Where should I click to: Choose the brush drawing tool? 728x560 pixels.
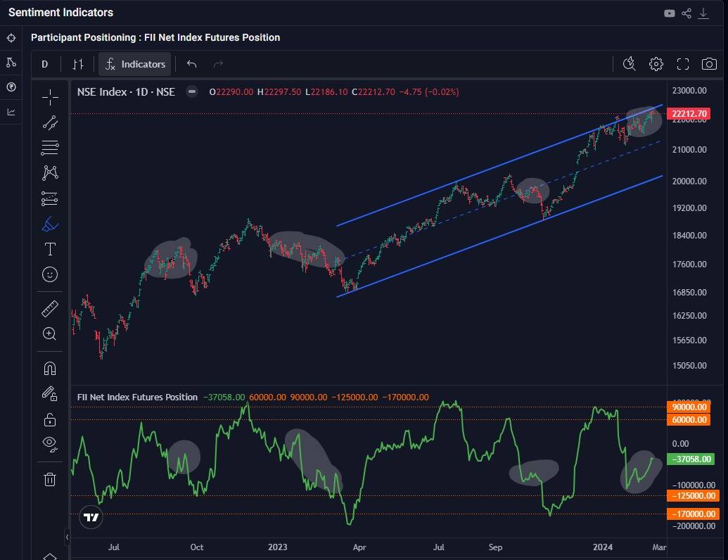(x=50, y=224)
